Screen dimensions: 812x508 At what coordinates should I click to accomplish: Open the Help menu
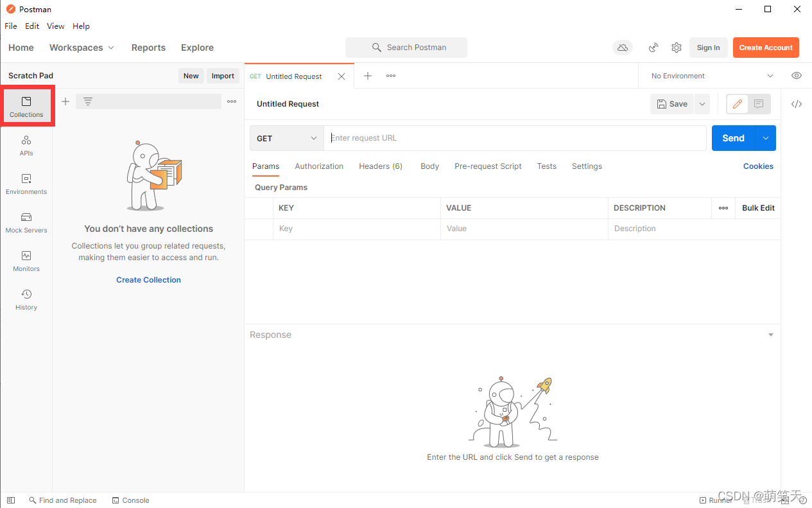click(81, 26)
